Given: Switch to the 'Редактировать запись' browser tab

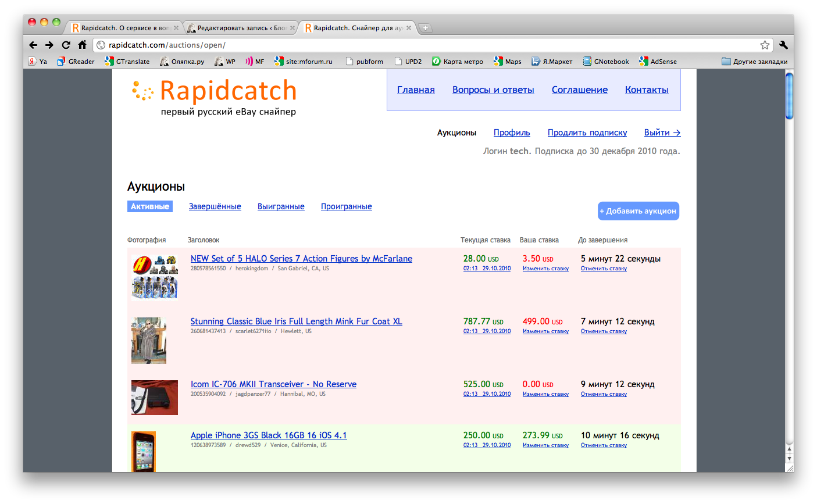Looking at the screenshot, I should point(241,27).
